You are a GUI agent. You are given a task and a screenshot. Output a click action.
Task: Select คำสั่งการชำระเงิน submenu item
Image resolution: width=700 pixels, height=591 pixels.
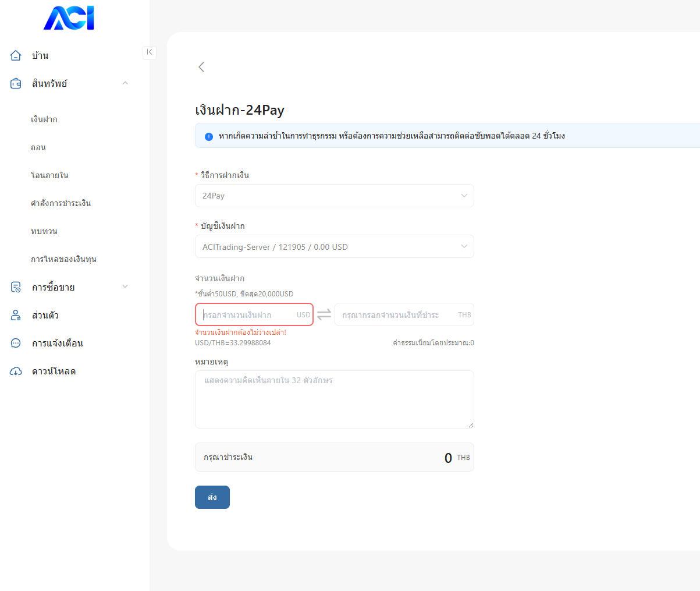61,203
